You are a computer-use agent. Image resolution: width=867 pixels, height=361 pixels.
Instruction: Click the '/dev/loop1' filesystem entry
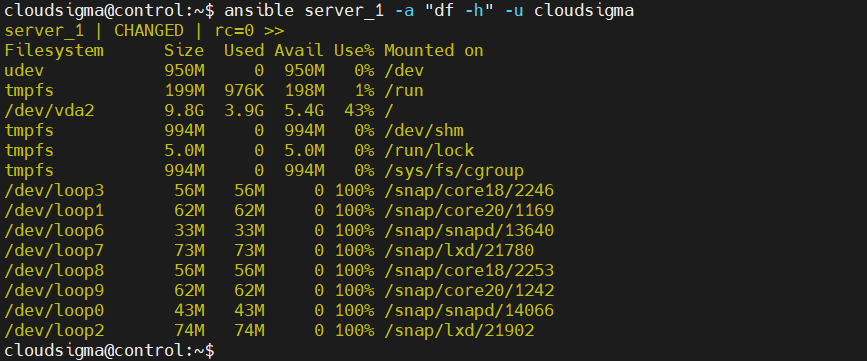click(54, 211)
